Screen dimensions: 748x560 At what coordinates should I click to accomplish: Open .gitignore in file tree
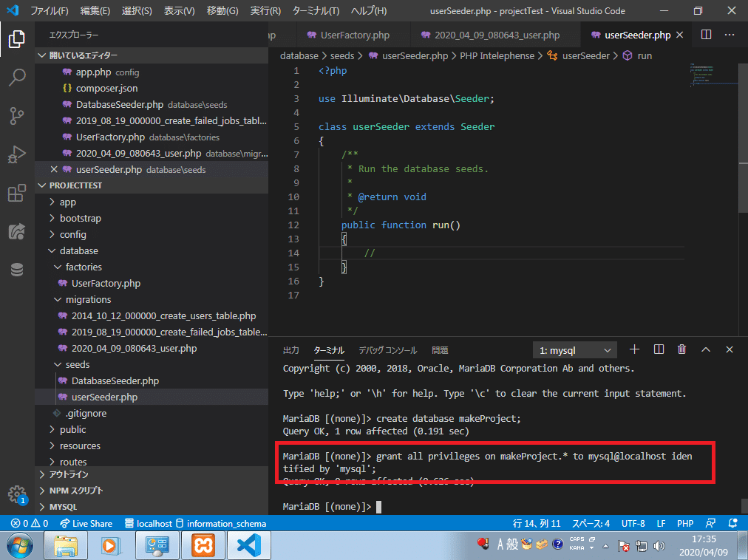[x=86, y=413]
